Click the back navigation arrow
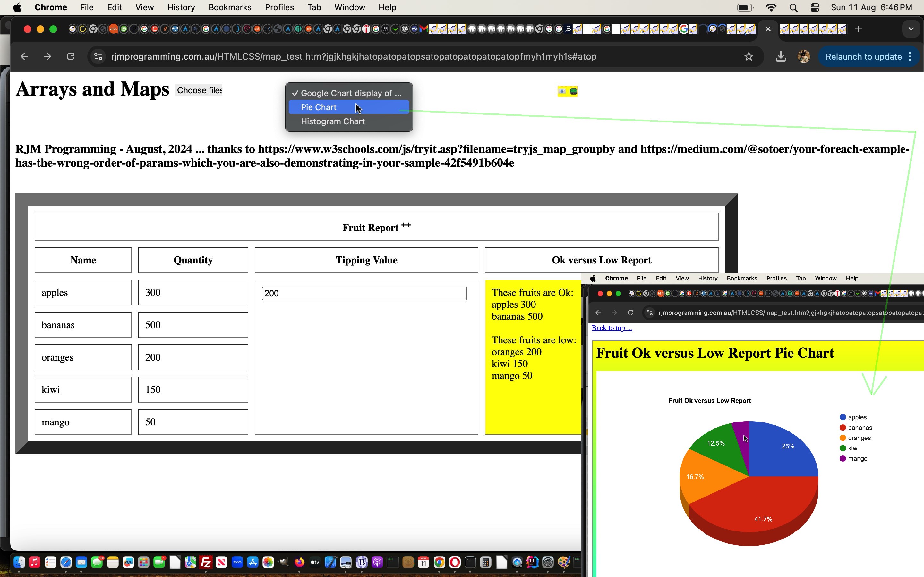Viewport: 924px width, 577px height. coord(24,56)
